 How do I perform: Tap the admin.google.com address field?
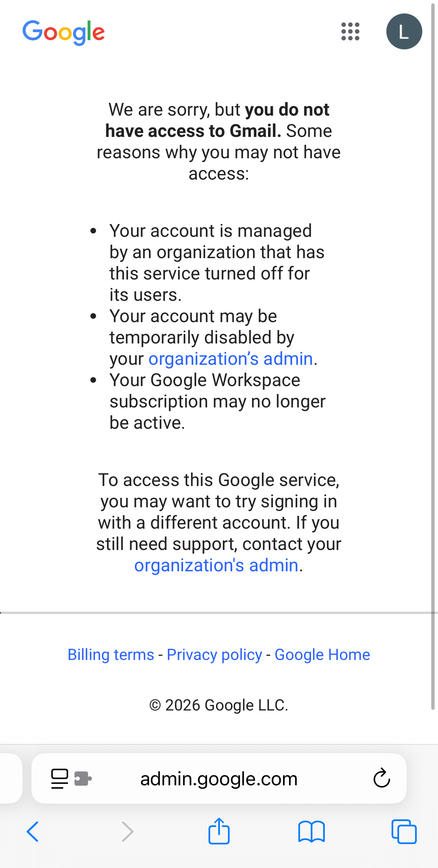point(219,779)
